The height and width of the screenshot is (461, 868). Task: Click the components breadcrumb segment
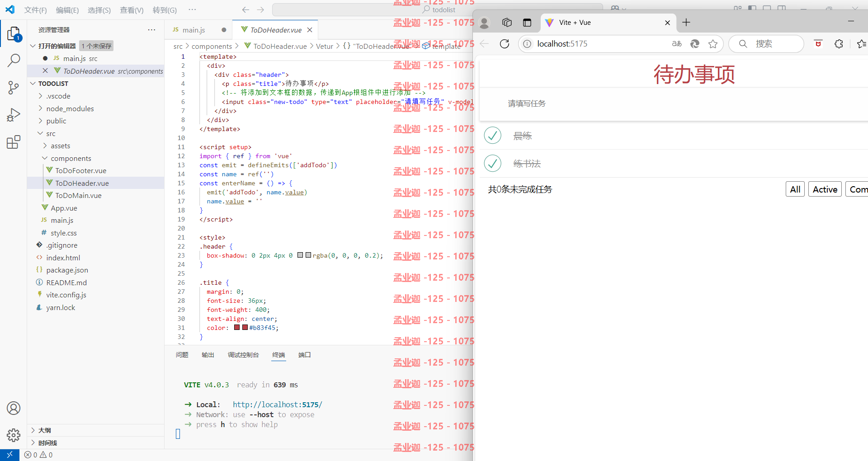(x=212, y=46)
